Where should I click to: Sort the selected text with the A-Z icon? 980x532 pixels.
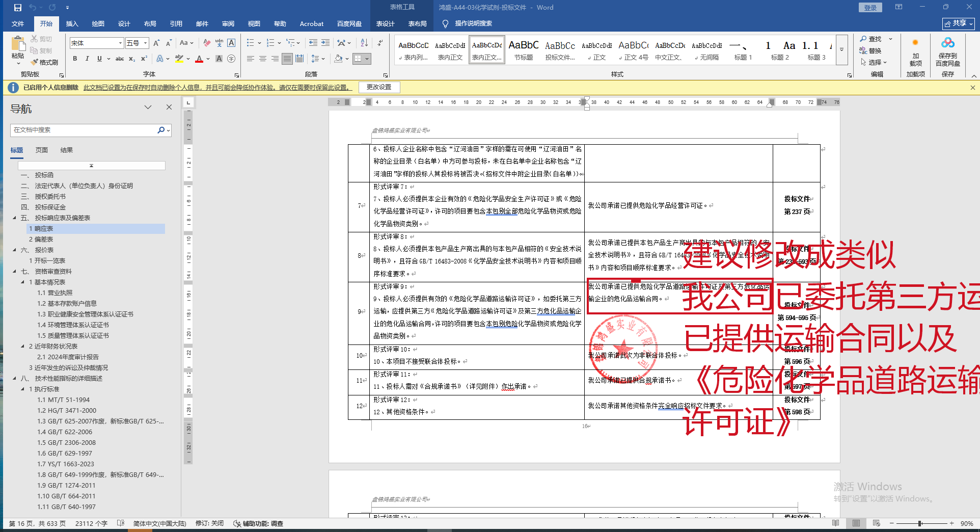point(364,43)
